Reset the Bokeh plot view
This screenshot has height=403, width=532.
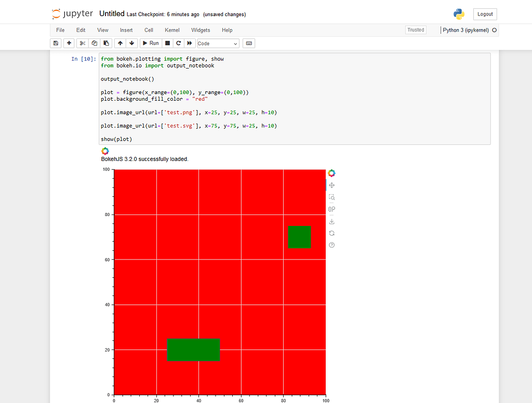tap(331, 233)
